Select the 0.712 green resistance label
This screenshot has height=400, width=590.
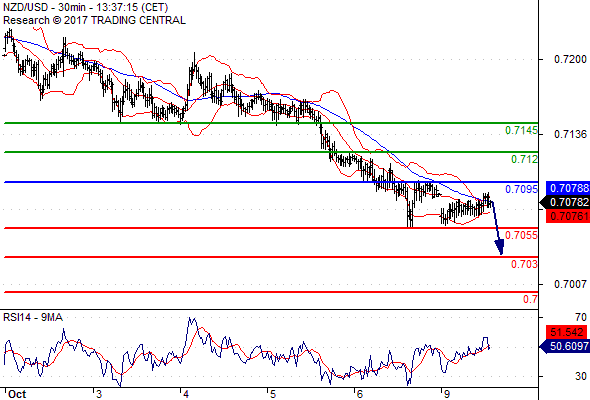tap(524, 159)
